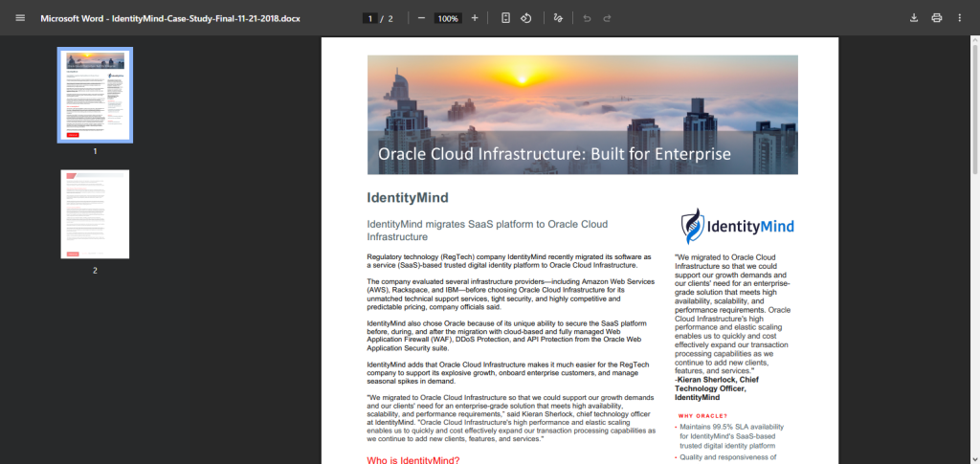Viewport: 980px width, 464px height.
Task: Click the IdentityMind logo image
Action: [738, 226]
